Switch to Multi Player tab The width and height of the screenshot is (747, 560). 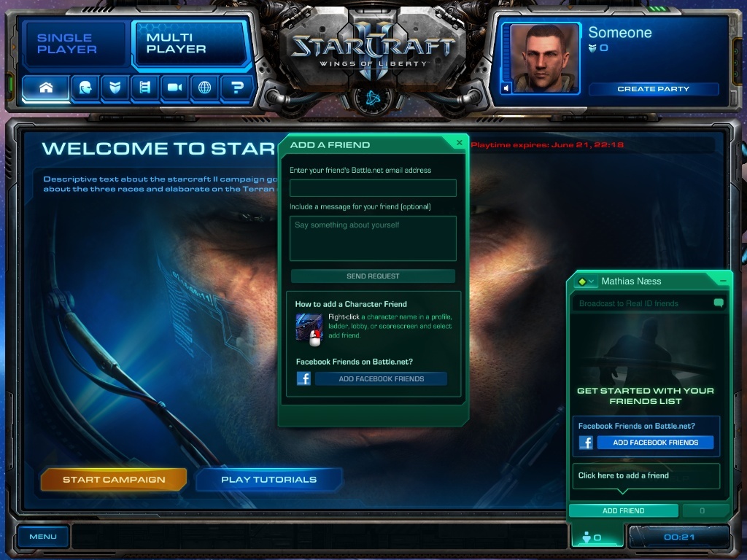(190, 44)
